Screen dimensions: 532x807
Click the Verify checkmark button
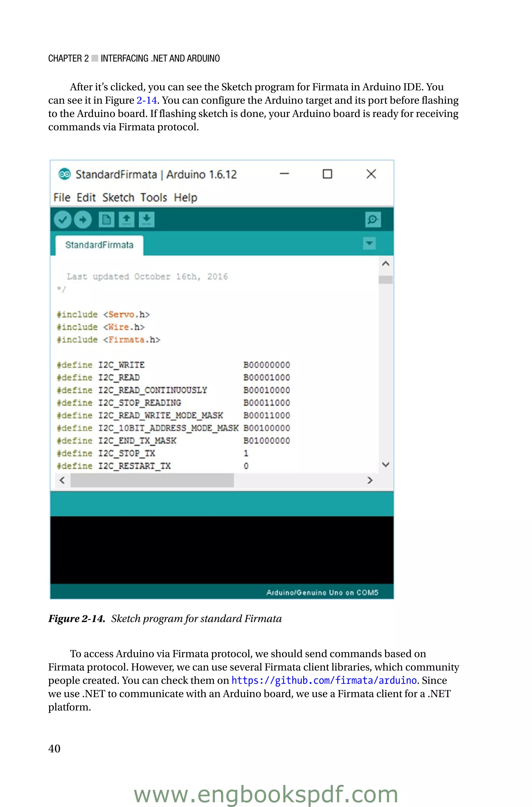click(62, 220)
